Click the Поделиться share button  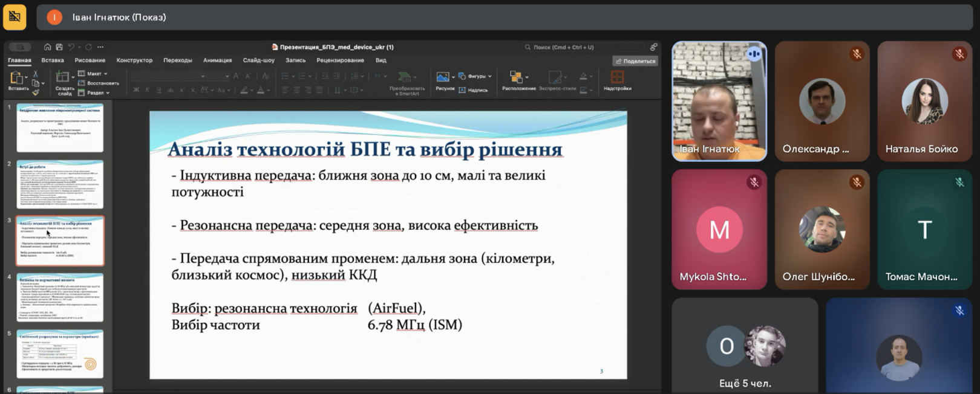pyautogui.click(x=635, y=61)
